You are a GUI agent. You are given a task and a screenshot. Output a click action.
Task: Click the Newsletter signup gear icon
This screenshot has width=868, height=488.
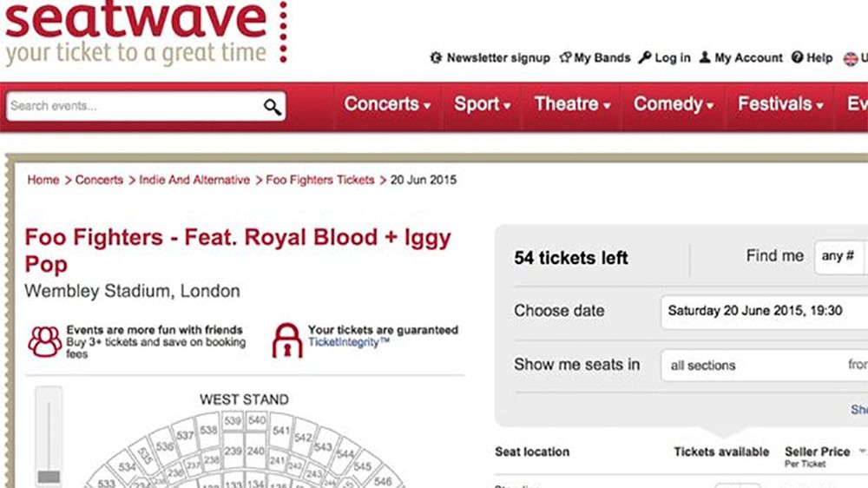(x=436, y=57)
